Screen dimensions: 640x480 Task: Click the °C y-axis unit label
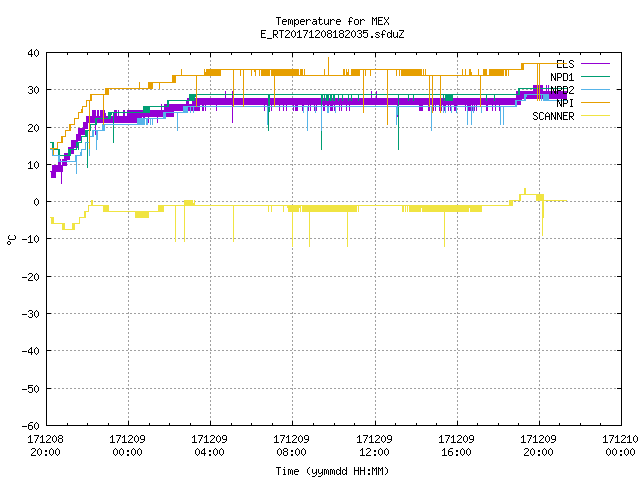pyautogui.click(x=12, y=239)
